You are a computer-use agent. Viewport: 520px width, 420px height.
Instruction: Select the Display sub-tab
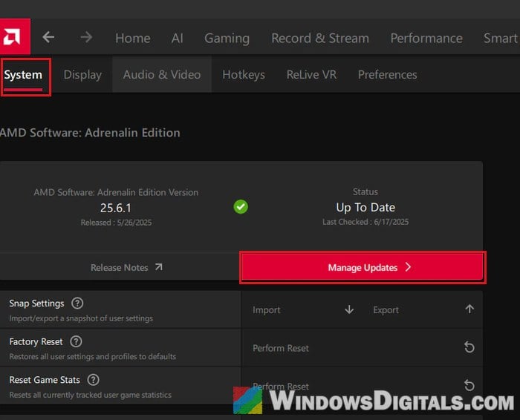pos(82,75)
